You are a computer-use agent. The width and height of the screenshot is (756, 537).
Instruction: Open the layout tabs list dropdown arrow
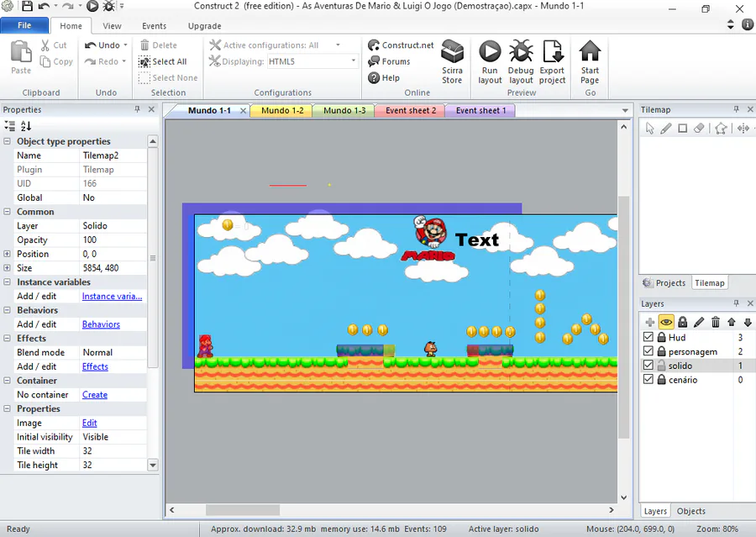[x=625, y=110]
